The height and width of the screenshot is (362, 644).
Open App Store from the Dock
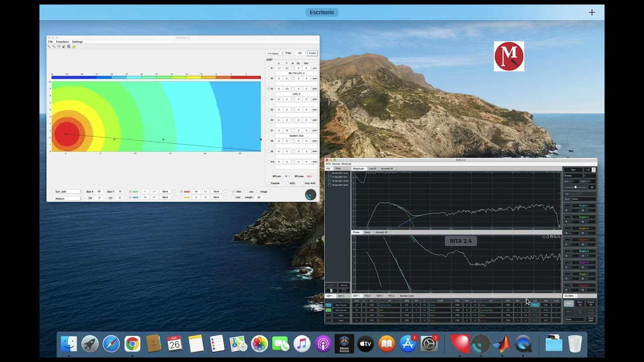coord(408,344)
